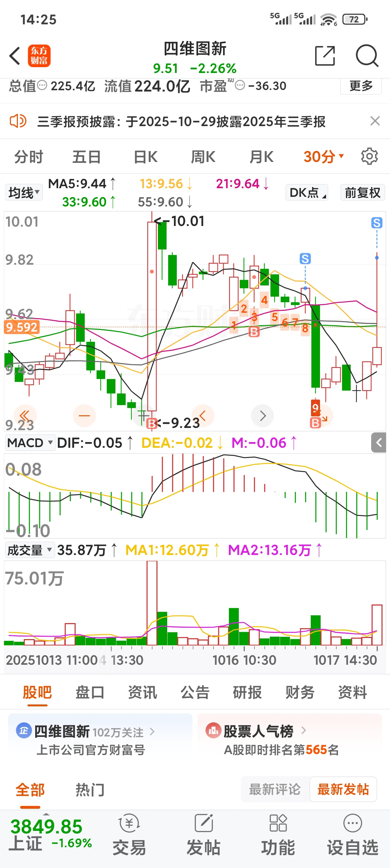This screenshot has width=390, height=868.
Task: Switch to 月K chart tab
Action: coord(261,157)
